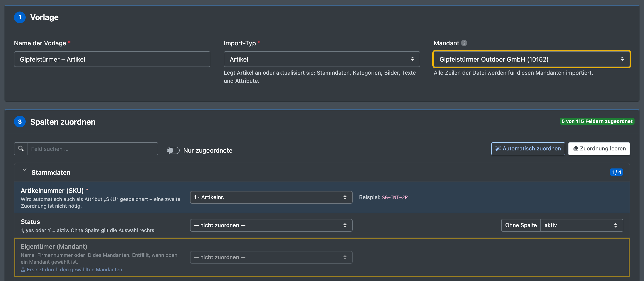
Task: Collapse the Stammdaten section chevron
Action: [x=25, y=170]
